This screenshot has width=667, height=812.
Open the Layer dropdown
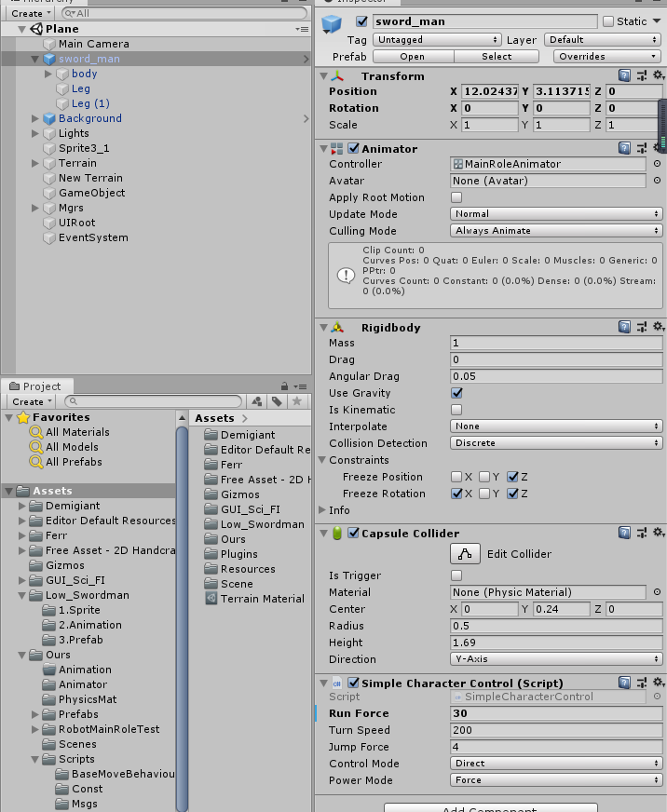[x=602, y=40]
